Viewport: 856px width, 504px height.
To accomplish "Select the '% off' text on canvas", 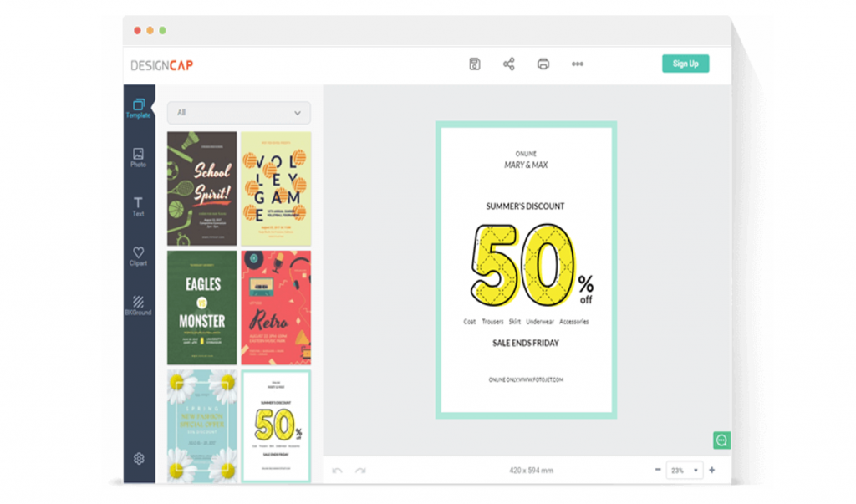I will (x=586, y=289).
